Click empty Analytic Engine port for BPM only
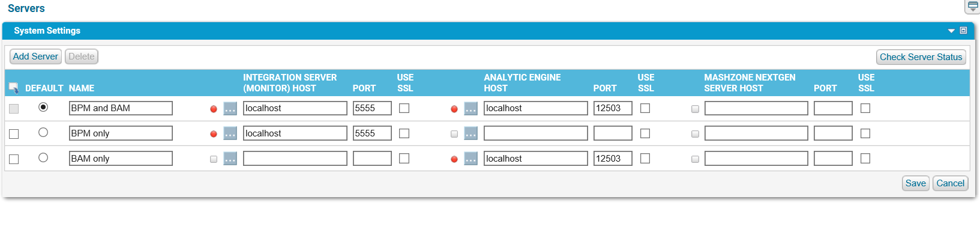980x244 pixels. tap(613, 133)
